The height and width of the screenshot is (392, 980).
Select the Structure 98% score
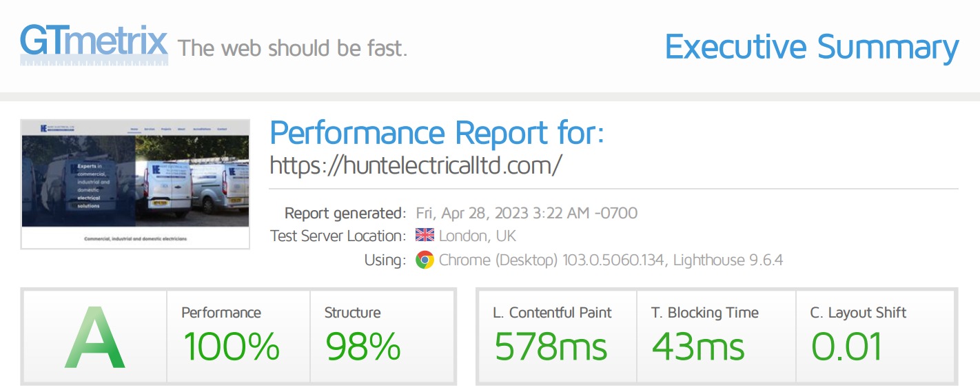click(363, 346)
